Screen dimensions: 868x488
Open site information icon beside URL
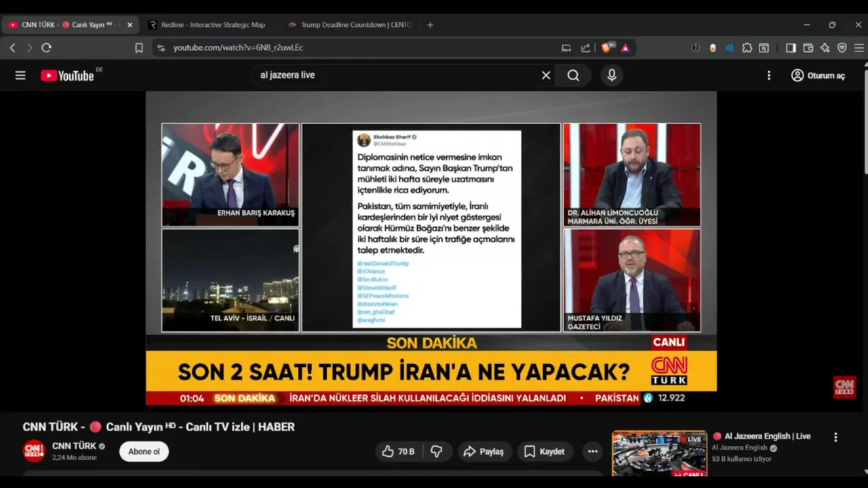(161, 47)
